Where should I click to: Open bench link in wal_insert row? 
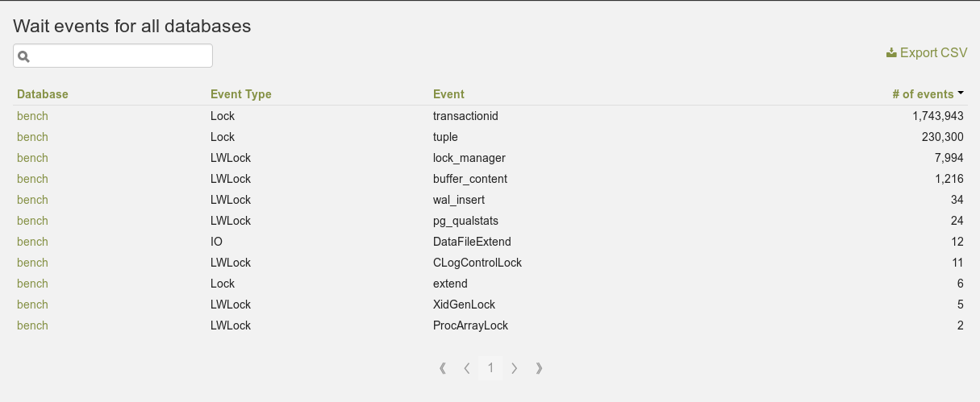[x=32, y=200]
